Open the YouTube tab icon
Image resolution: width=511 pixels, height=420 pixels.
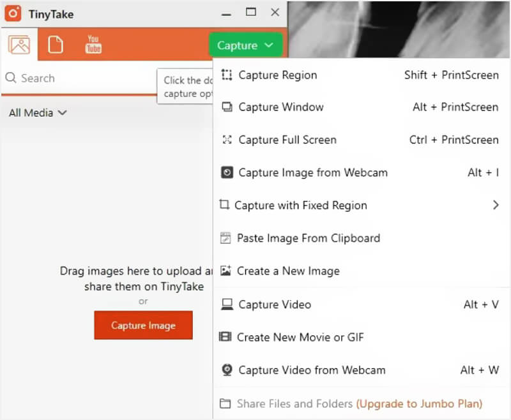point(93,45)
